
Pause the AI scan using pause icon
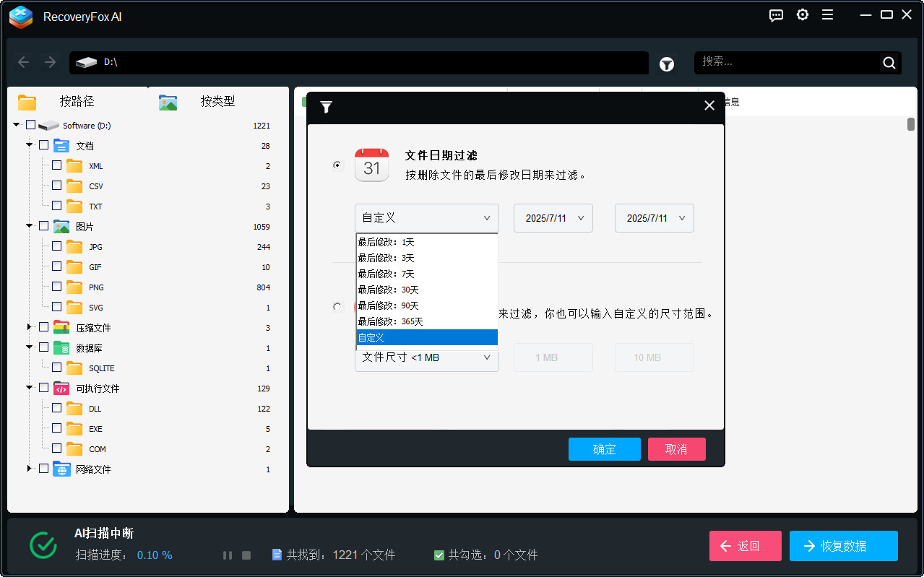[x=228, y=555]
